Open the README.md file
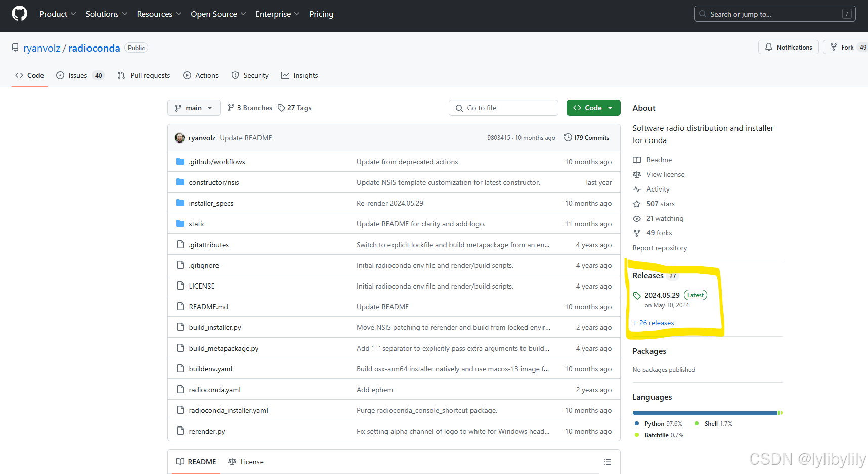Viewport: 868px width, 474px height. click(208, 307)
